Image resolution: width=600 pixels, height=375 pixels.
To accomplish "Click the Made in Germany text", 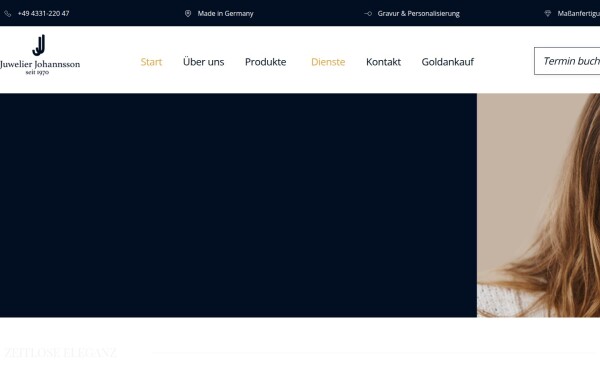I will (225, 13).
